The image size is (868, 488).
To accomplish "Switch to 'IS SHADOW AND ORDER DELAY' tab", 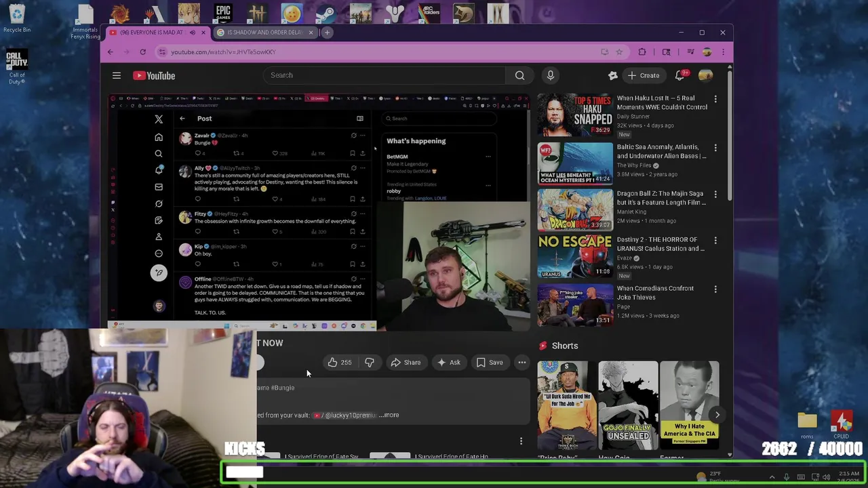I will coord(264,33).
